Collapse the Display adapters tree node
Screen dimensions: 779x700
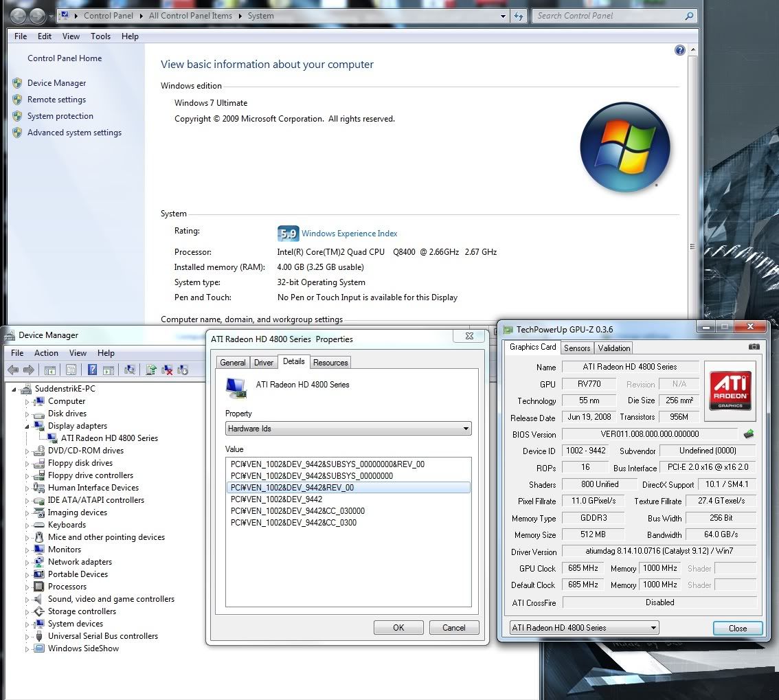27,427
